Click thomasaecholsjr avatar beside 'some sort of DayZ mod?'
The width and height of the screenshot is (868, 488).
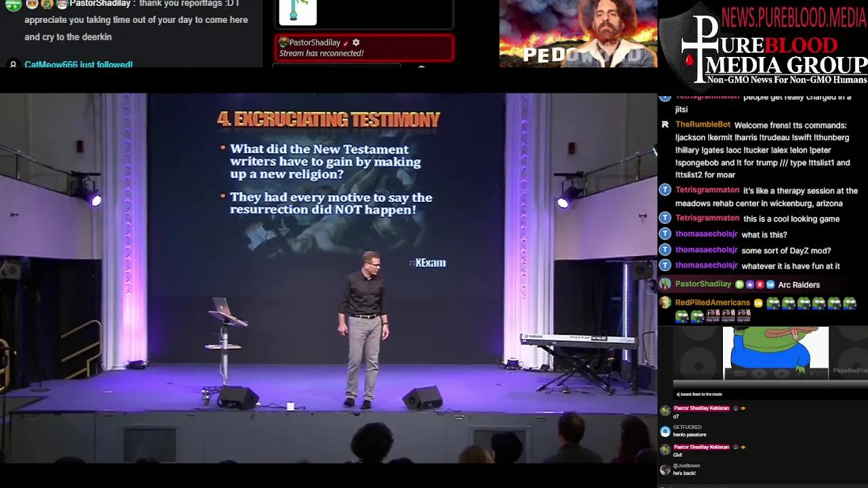(665, 250)
